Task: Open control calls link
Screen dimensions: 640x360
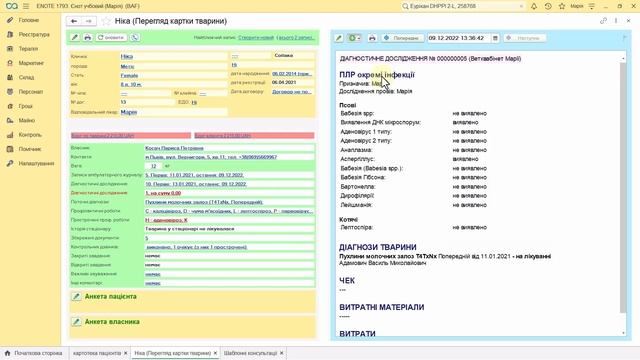Action: (196, 247)
